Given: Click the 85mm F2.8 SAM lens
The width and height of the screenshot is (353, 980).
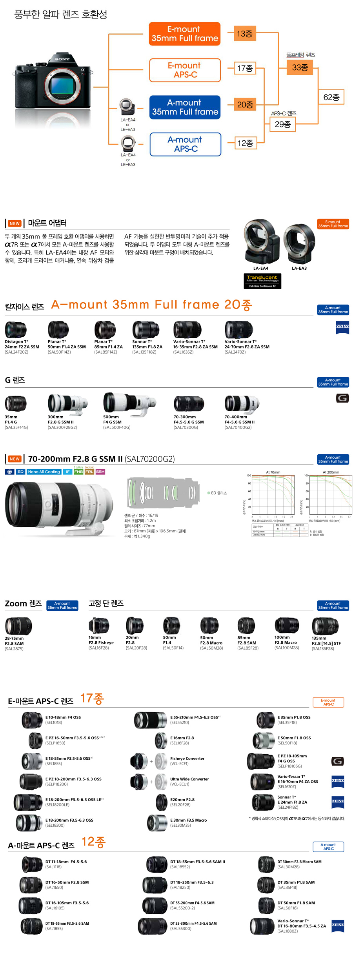Looking at the screenshot, I should coord(246,626).
